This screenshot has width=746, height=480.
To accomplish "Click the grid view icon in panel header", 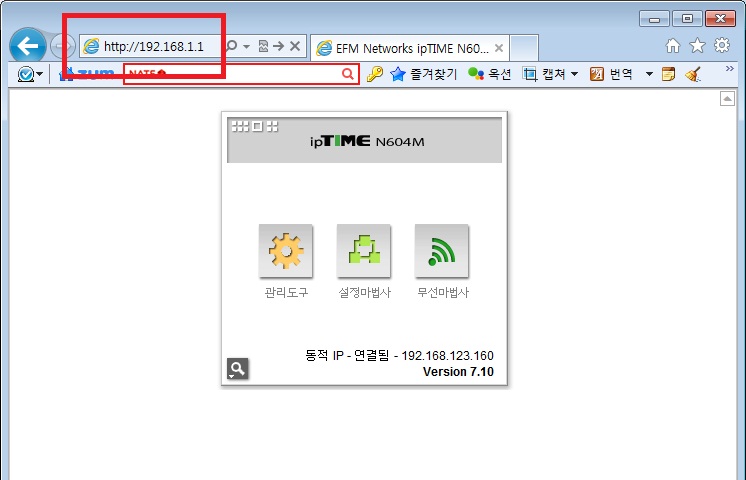I will tap(240, 126).
